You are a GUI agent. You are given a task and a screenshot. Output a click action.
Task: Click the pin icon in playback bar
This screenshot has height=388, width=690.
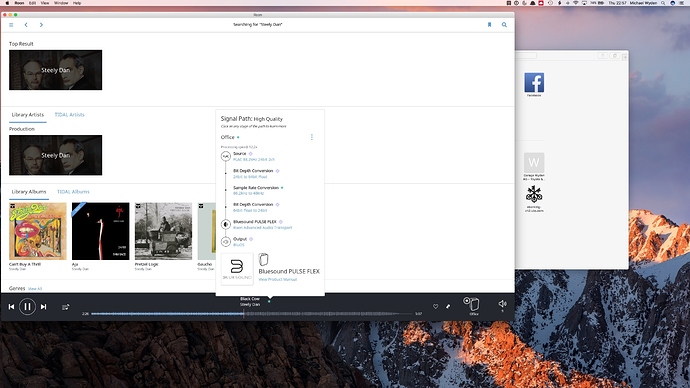(448, 307)
